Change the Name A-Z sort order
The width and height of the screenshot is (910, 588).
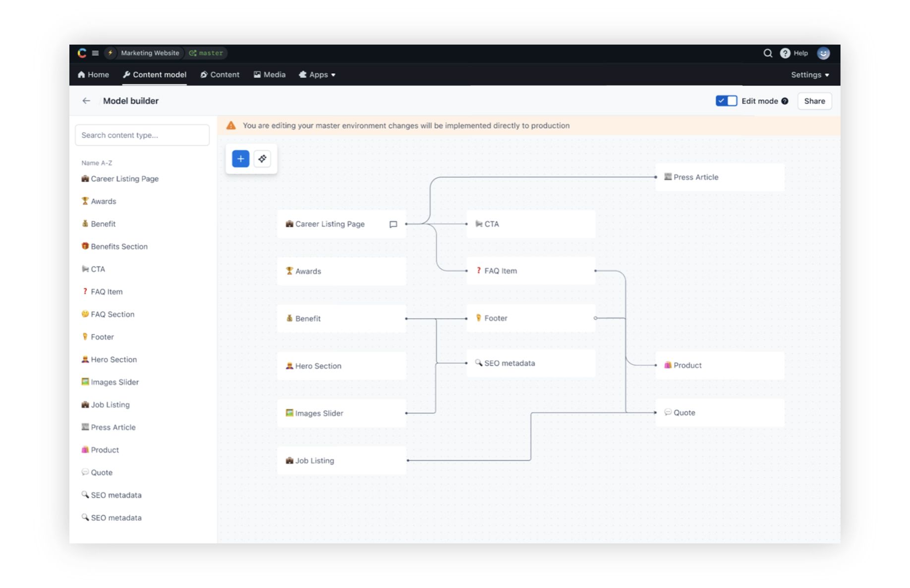(x=97, y=162)
